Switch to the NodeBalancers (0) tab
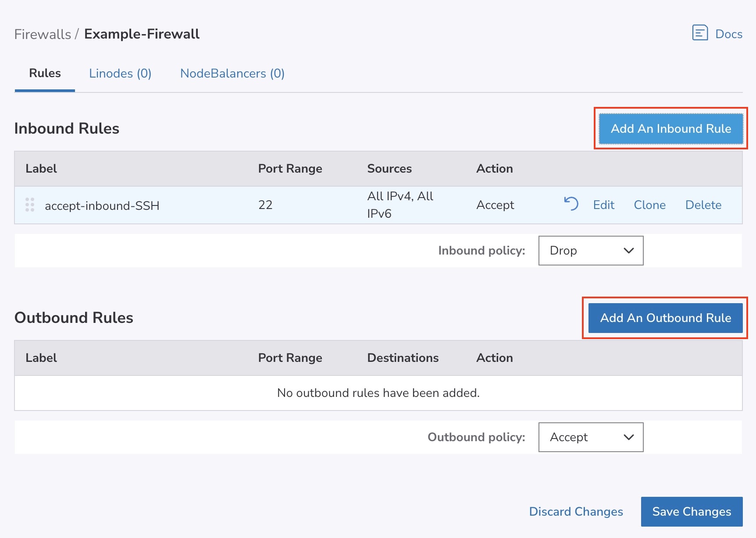Viewport: 756px width, 538px height. (232, 73)
